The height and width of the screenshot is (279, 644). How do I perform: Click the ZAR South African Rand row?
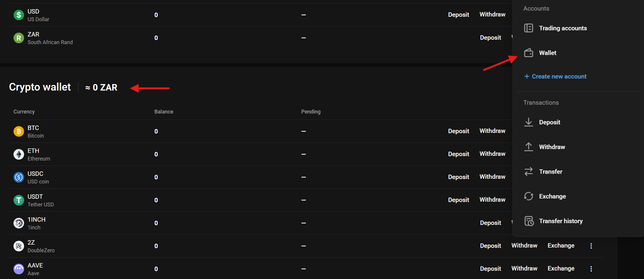pyautogui.click(x=50, y=38)
